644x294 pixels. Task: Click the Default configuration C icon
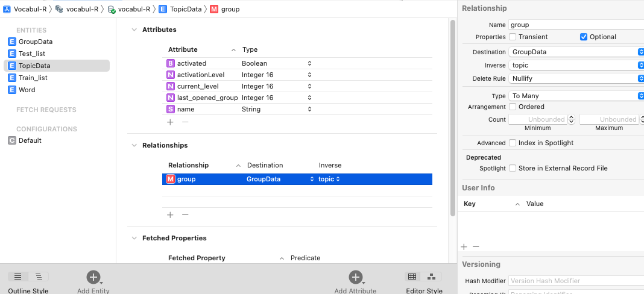12,140
